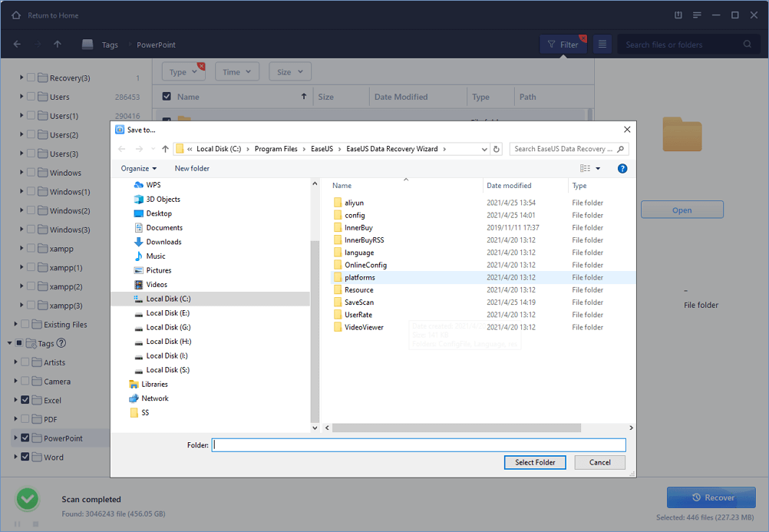Toggle the PowerPoint tag checkbox
The height and width of the screenshot is (532, 769).
click(25, 438)
